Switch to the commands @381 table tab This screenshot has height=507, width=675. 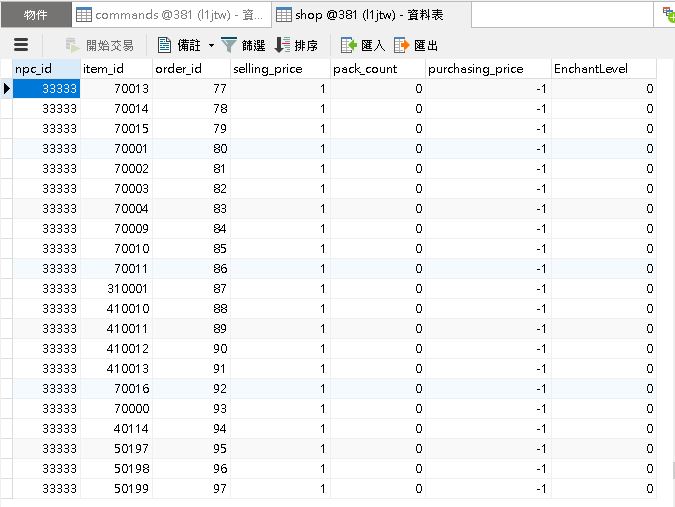tap(171, 15)
